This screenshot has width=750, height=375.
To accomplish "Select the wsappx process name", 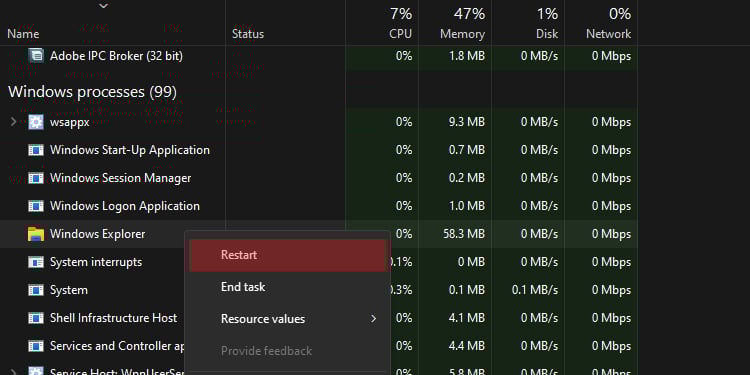I will [69, 122].
